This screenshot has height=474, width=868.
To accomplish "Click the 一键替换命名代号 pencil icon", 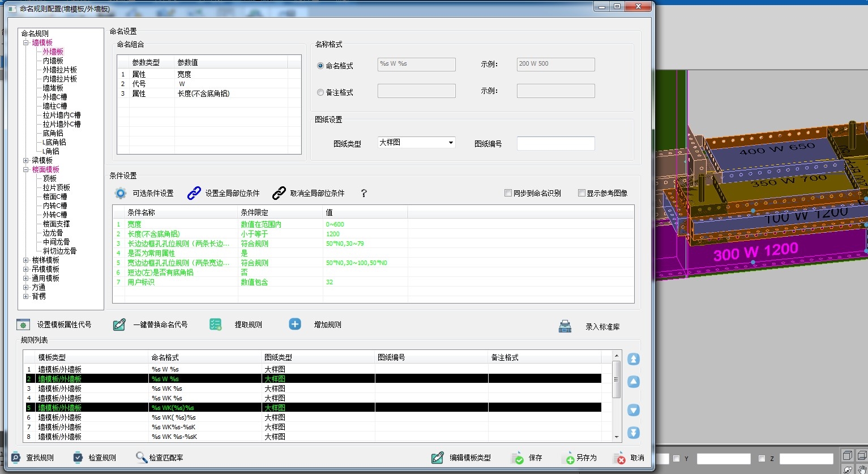I will click(x=119, y=324).
